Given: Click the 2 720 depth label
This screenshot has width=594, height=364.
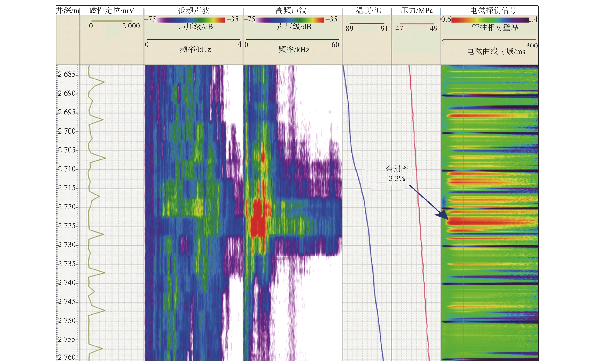Looking at the screenshot, I should point(67,207).
